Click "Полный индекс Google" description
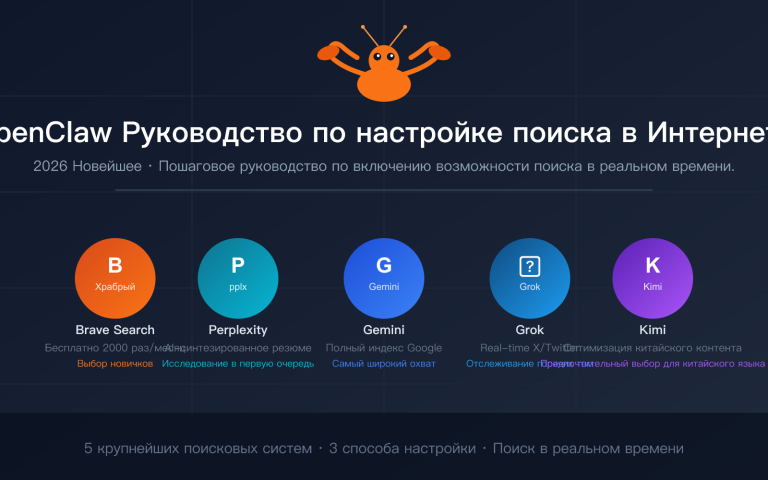The height and width of the screenshot is (480, 768). click(384, 348)
